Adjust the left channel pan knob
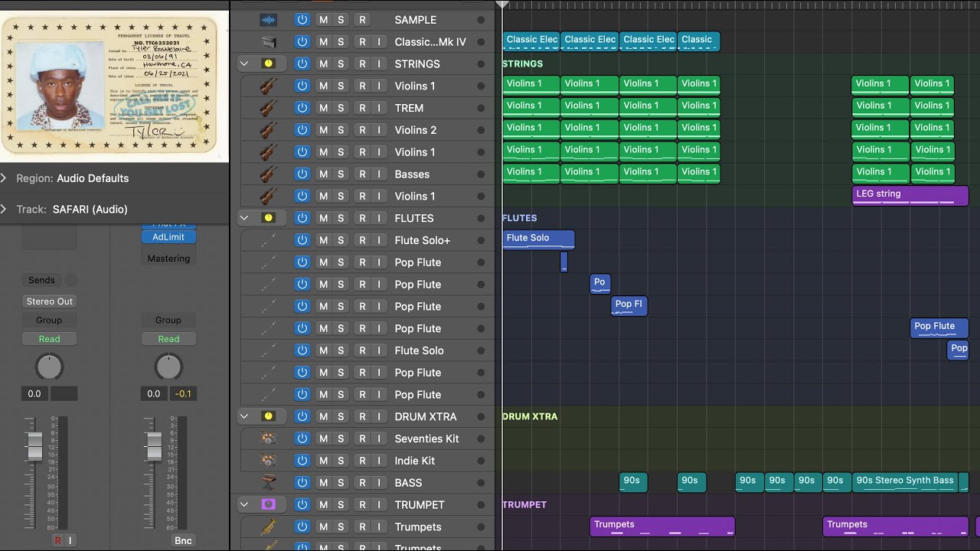 point(49,367)
